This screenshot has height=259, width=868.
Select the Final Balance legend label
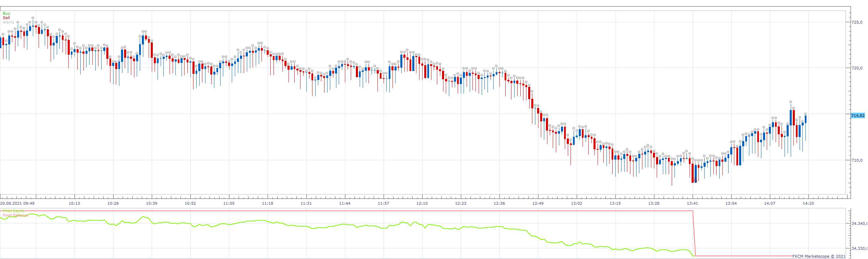point(15,215)
